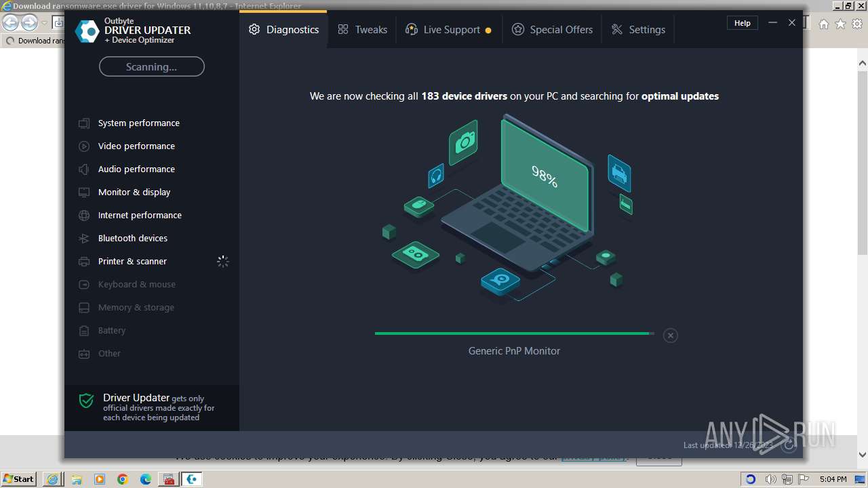Click the Video performance play icon
Viewport: 868px width, 488px height.
click(84, 146)
